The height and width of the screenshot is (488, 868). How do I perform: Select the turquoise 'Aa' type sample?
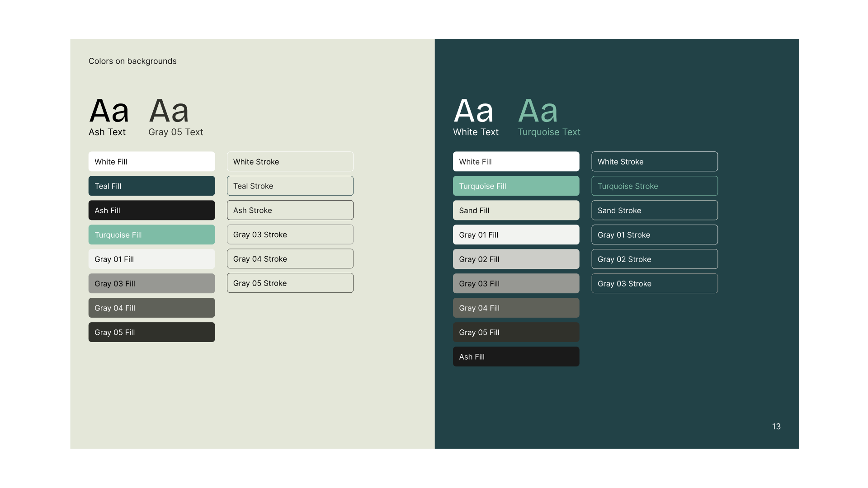tap(538, 111)
